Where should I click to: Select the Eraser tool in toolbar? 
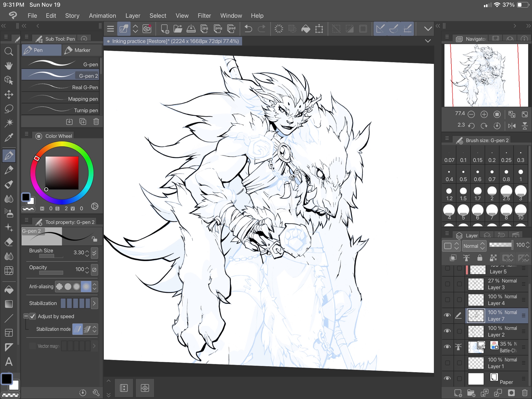pyautogui.click(x=9, y=242)
